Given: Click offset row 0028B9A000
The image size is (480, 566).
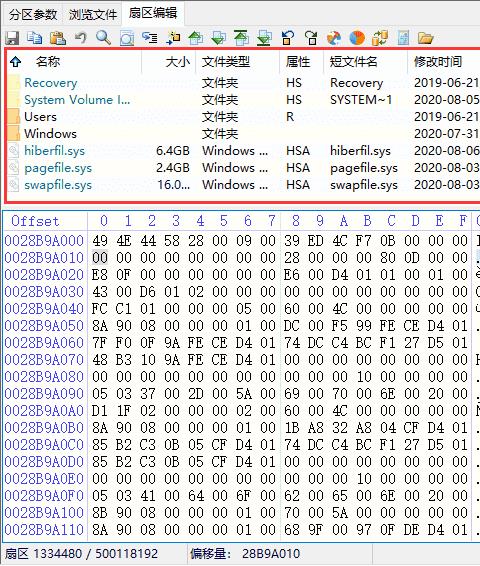Looking at the screenshot, I should 44,240.
